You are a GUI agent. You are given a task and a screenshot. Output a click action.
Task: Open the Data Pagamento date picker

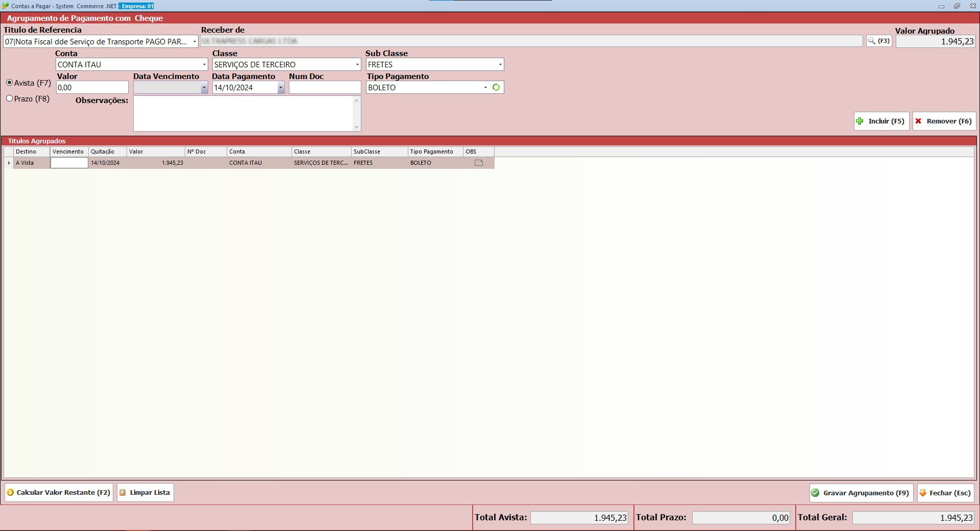click(x=280, y=88)
